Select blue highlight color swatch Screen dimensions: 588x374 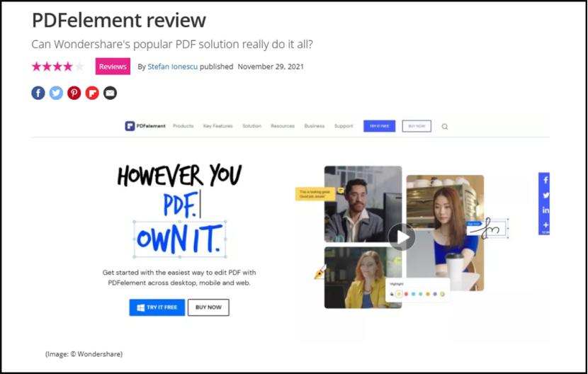[x=413, y=294]
